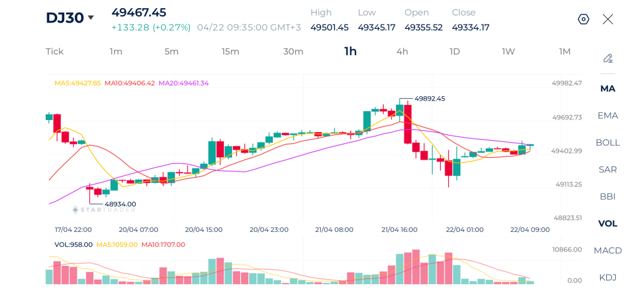
Task: Select the 5m timeframe
Action: (x=171, y=52)
